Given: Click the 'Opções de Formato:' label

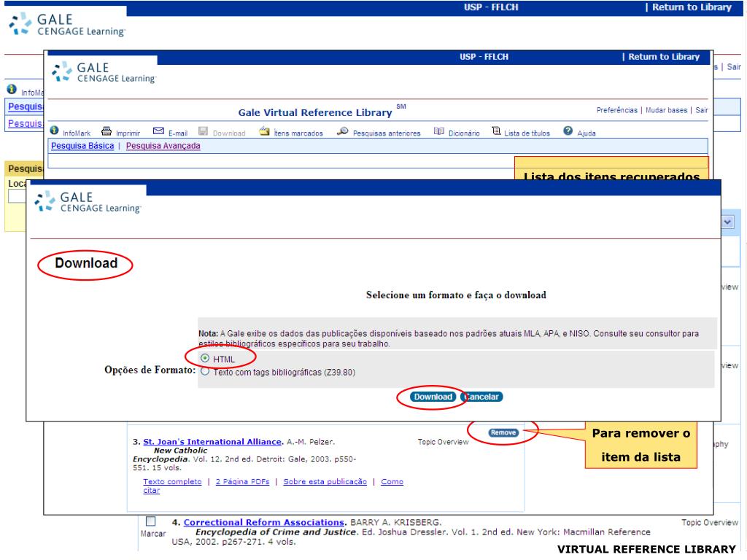Looking at the screenshot, I should 150,370.
